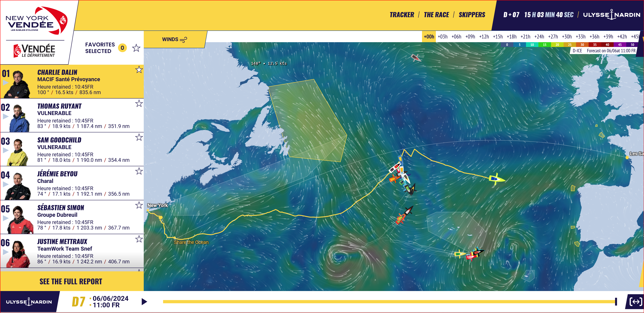This screenshot has height=313, width=644.
Task: Toggle the WINDS overlay button
Action: pyautogui.click(x=174, y=40)
